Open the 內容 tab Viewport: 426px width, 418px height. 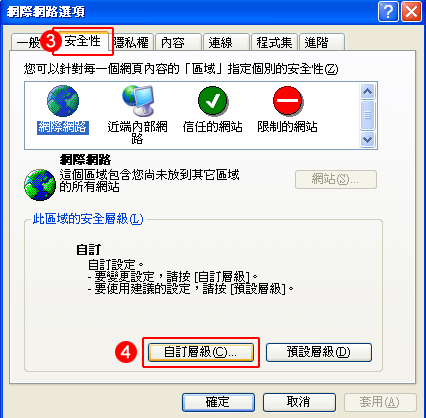[x=178, y=43]
